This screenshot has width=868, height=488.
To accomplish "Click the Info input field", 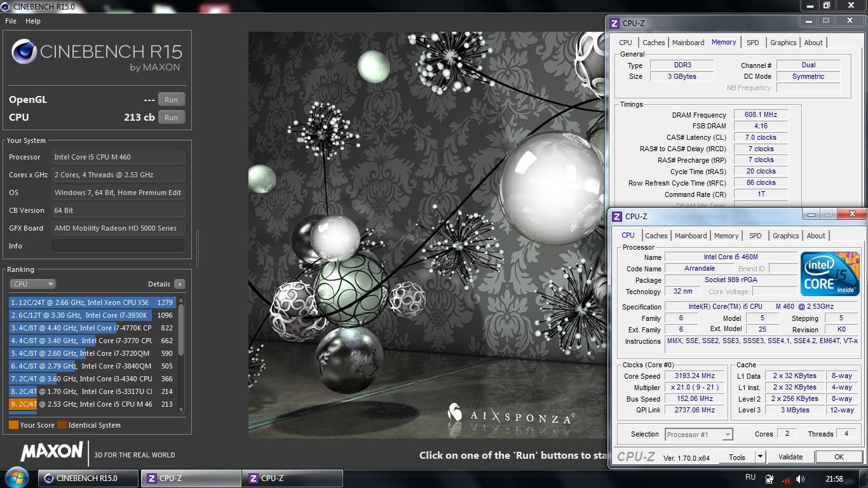I will click(x=118, y=246).
